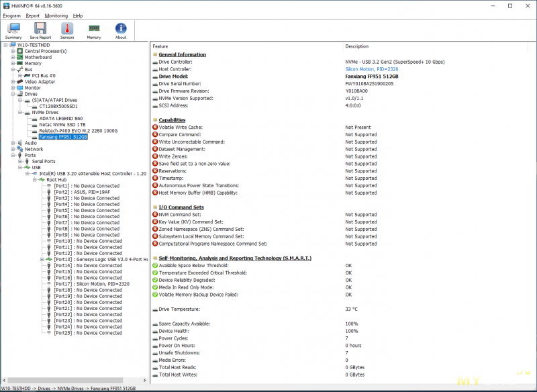This screenshot has height=392, width=537.
Task: Click the Power Cycles row label
Action: (x=174, y=338)
